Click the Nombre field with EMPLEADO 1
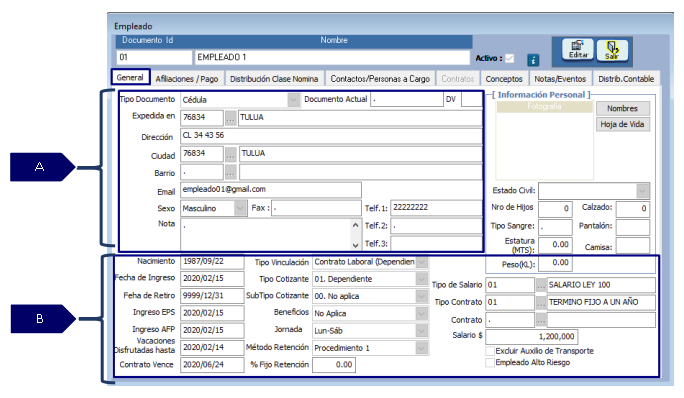The height and width of the screenshot is (398, 684). pos(332,57)
